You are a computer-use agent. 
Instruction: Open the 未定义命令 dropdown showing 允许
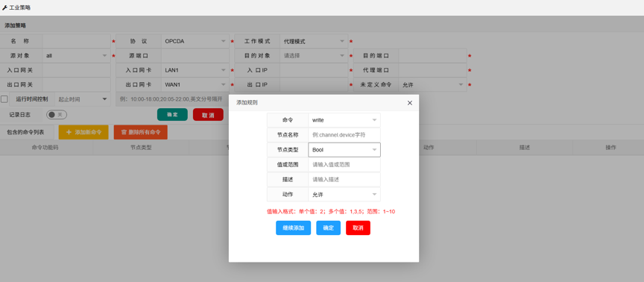[x=432, y=85]
